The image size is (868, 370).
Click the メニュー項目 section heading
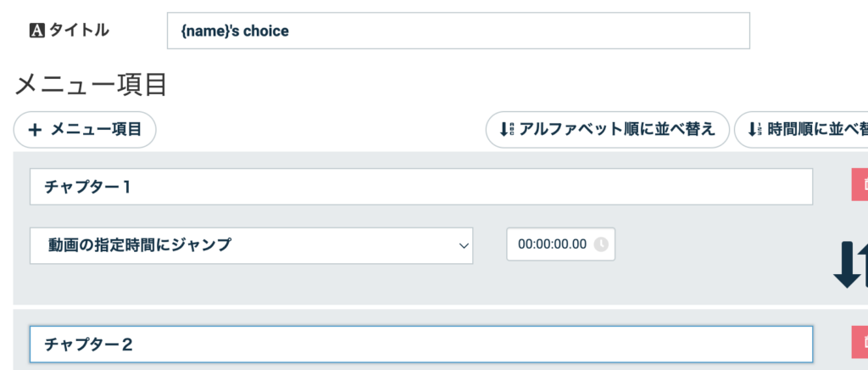(x=91, y=86)
